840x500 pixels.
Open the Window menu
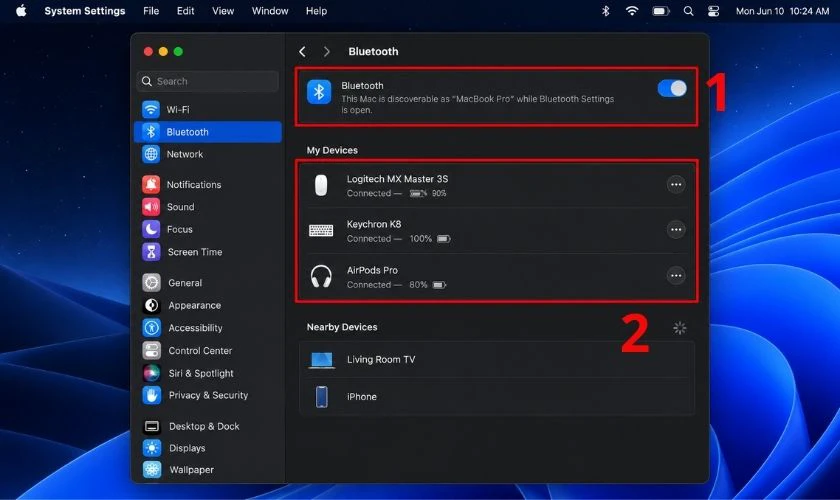[x=270, y=11]
